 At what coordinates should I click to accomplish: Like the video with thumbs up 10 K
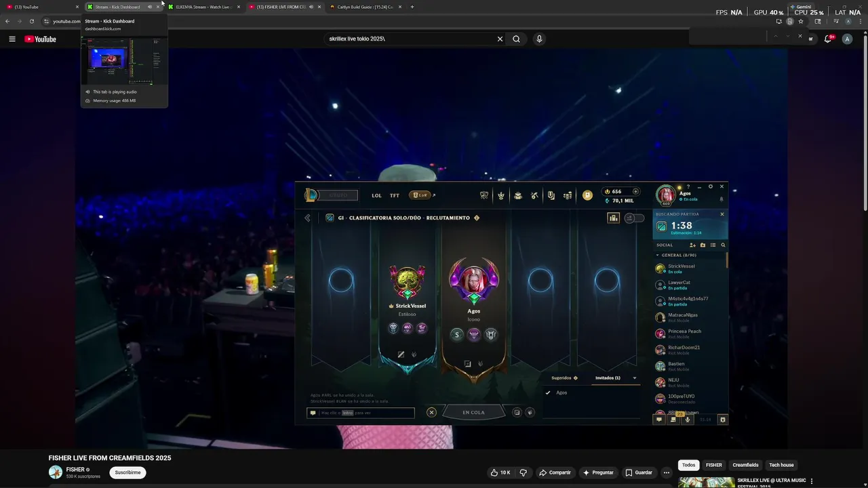point(501,472)
